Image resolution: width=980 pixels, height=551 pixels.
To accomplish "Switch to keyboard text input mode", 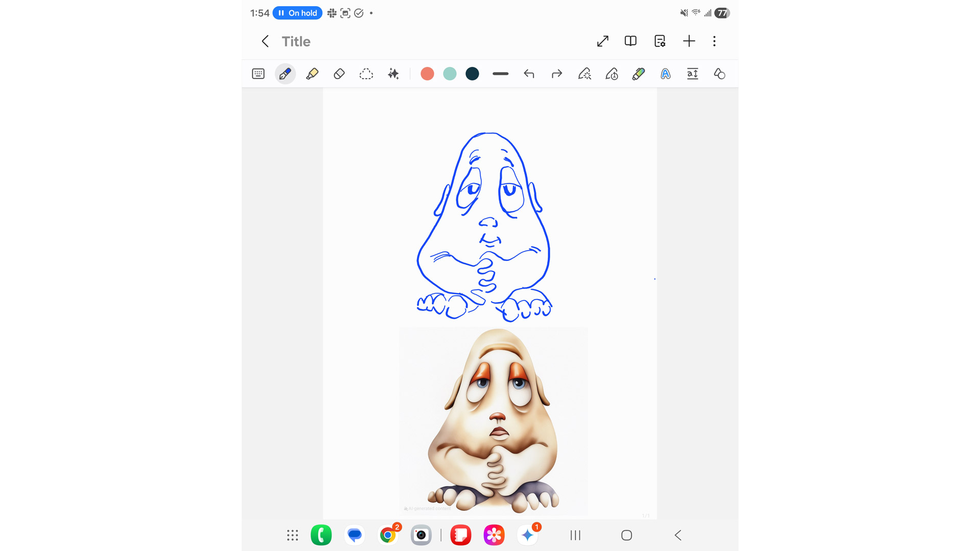I will click(258, 74).
